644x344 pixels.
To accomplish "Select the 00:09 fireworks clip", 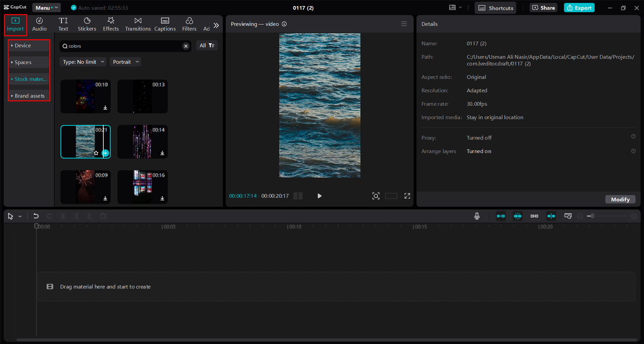I will 86,187.
